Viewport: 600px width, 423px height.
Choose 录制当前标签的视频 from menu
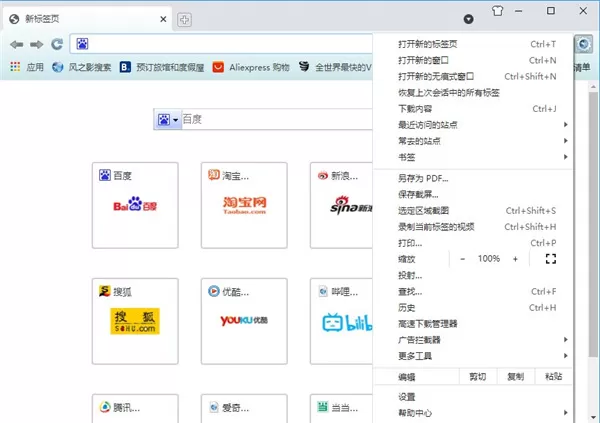click(x=473, y=227)
